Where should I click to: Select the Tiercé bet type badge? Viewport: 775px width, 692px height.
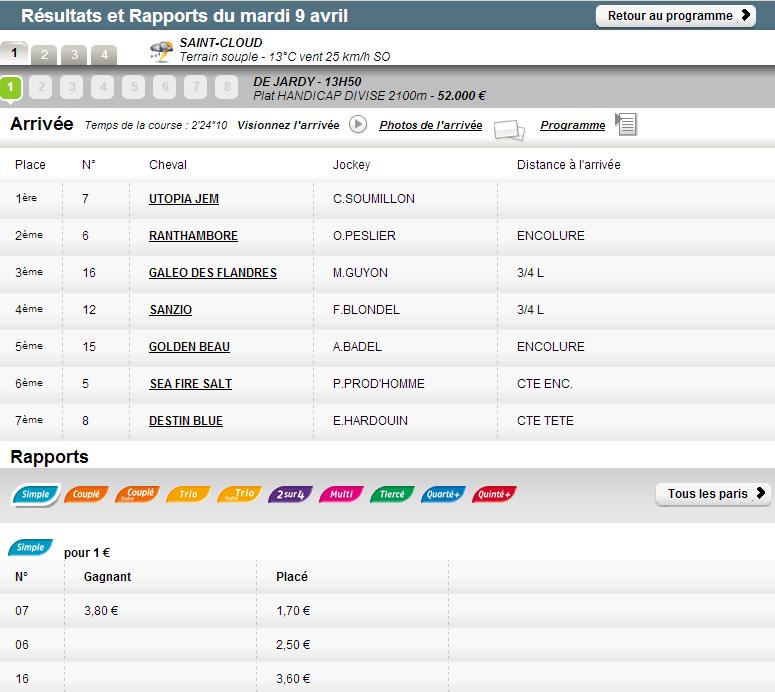tap(392, 494)
